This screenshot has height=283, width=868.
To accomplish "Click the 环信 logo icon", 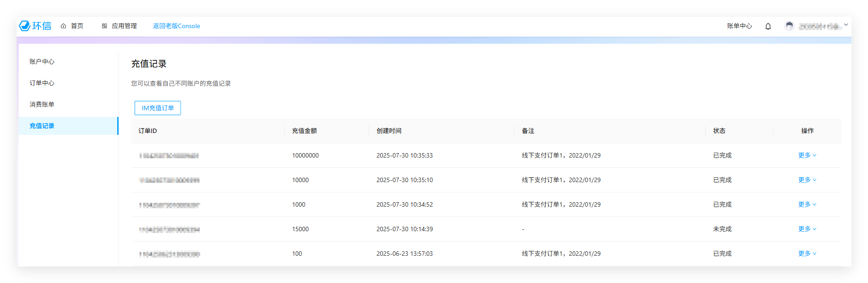I will pos(25,26).
